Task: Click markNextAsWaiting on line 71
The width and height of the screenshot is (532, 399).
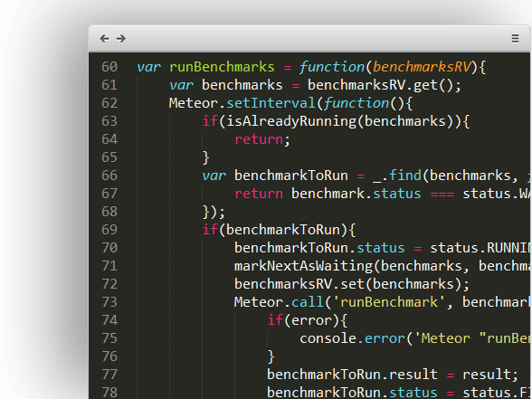Action: 303,266
